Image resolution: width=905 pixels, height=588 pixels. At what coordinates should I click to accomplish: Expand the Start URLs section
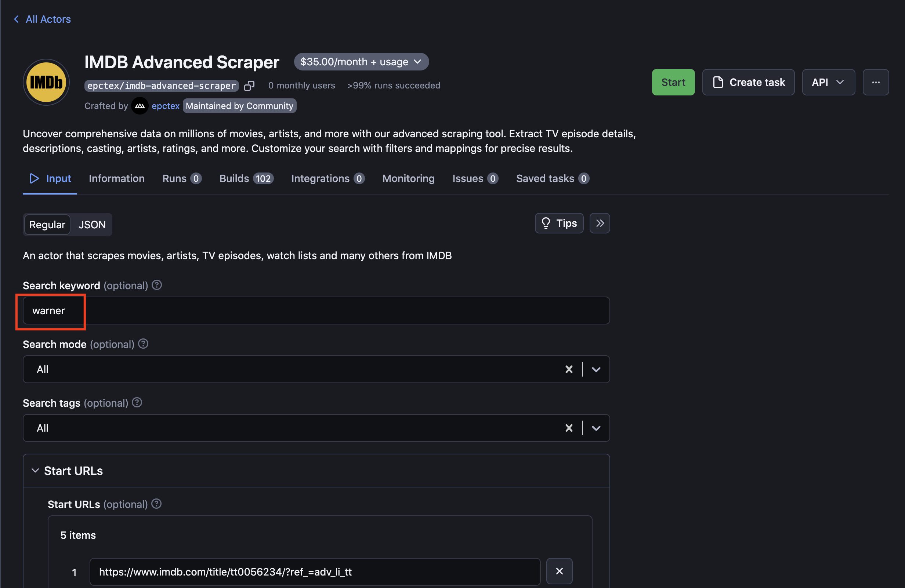34,470
